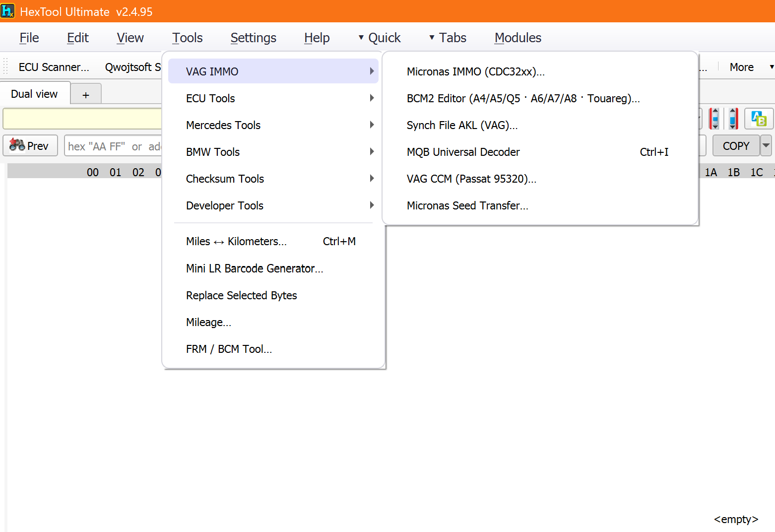Screen dimensions: 775x532
Task: Click the left scroll-sync icon with red bar
Action: click(x=714, y=119)
